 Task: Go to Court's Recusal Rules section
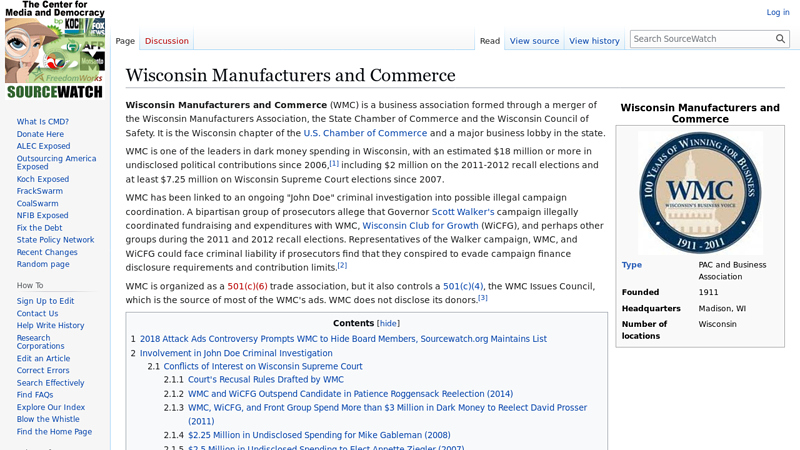click(266, 380)
